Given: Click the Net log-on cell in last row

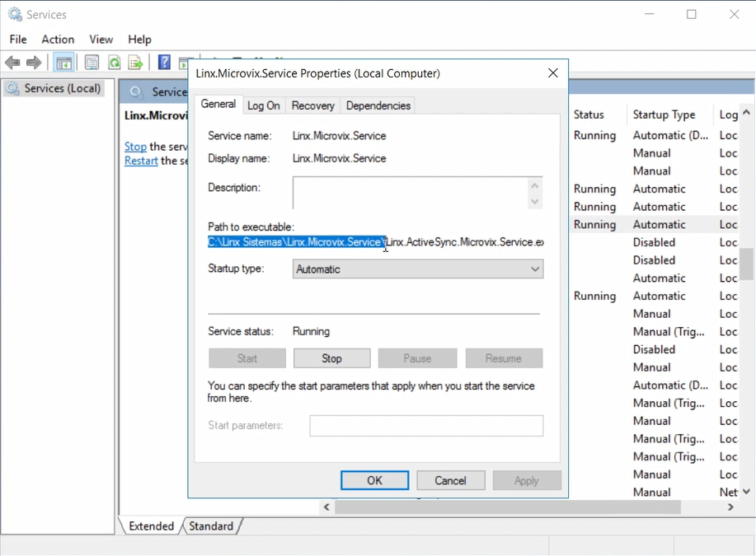Looking at the screenshot, I should click(x=728, y=493).
